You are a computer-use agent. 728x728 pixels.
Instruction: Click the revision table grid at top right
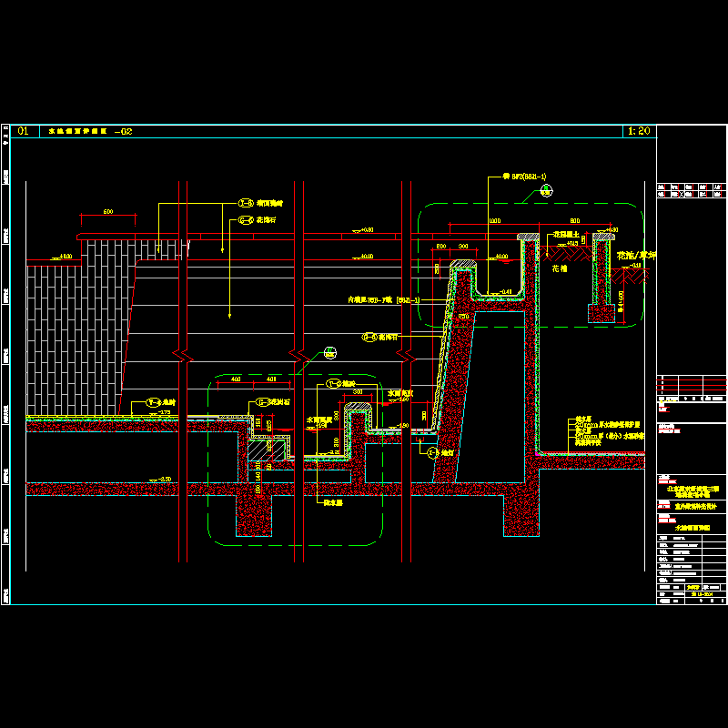[691, 190]
